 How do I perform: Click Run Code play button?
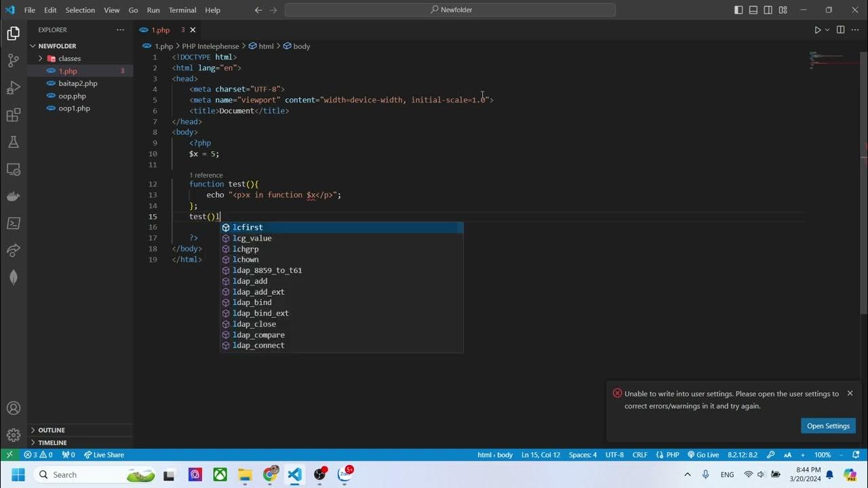tap(817, 30)
